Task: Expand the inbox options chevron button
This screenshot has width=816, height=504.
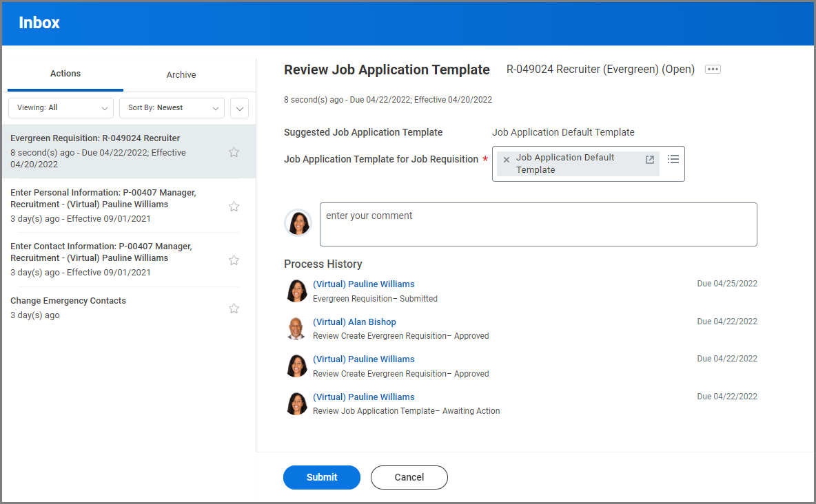Action: pos(240,108)
